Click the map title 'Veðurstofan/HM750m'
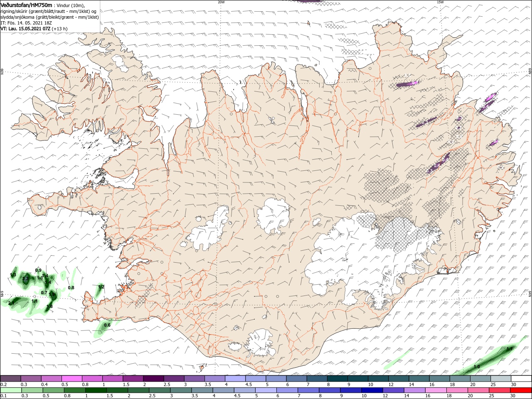This screenshot has height=399, width=532. (27, 5)
